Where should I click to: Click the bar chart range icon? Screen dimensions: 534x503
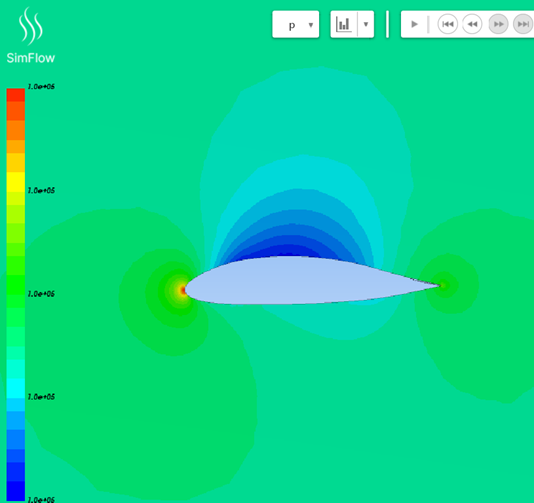(343, 24)
